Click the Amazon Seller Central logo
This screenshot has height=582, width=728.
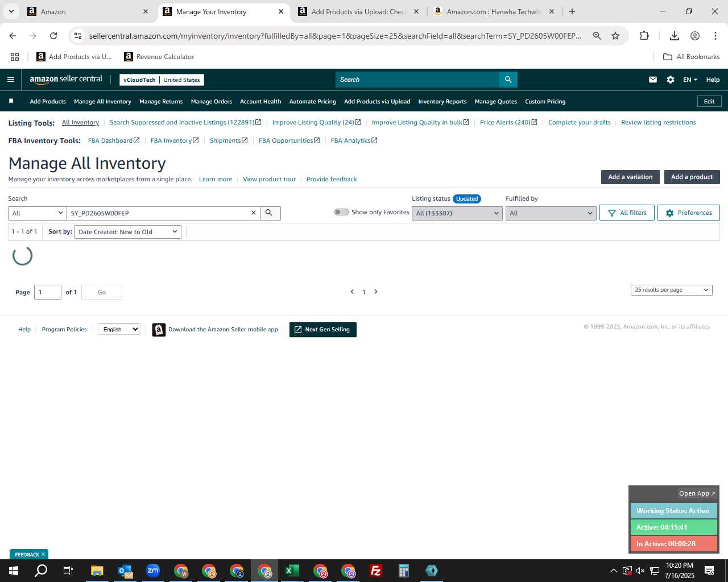point(66,80)
